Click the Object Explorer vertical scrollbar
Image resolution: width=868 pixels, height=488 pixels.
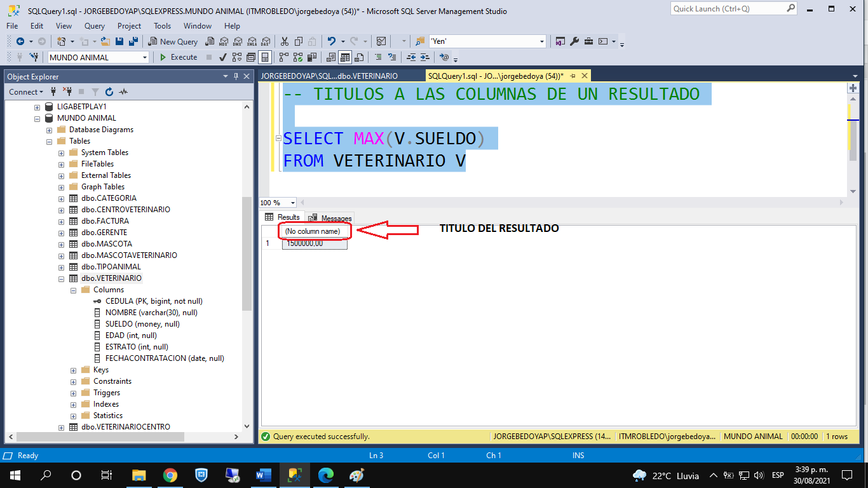point(247,254)
